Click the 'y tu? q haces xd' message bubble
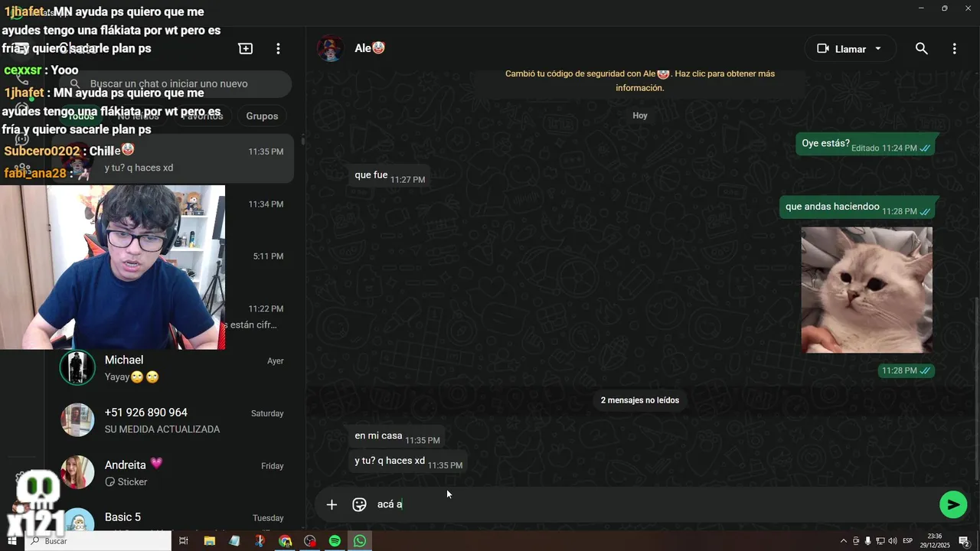Viewport: 980px width, 551px height. 407,461
